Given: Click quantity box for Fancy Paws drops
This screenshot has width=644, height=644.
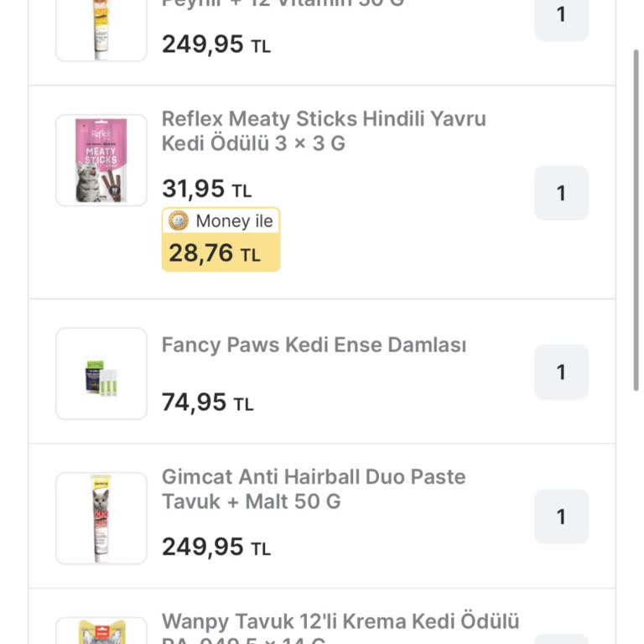Looking at the screenshot, I should coord(561,372).
